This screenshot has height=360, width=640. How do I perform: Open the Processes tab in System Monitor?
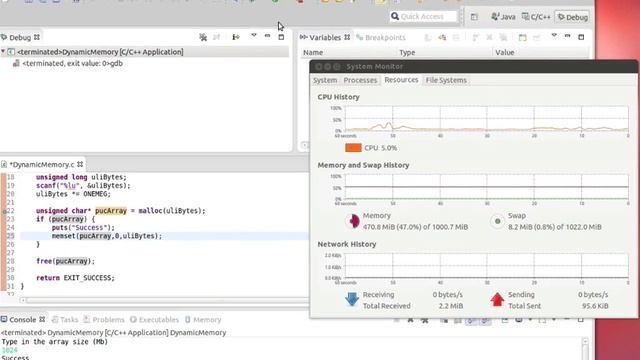click(x=360, y=80)
